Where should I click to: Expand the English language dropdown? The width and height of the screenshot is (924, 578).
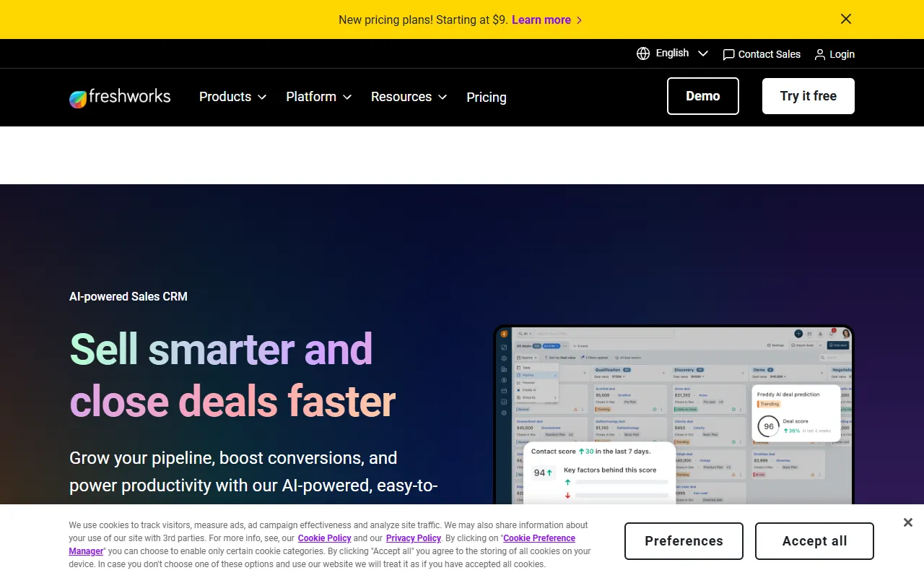702,53
